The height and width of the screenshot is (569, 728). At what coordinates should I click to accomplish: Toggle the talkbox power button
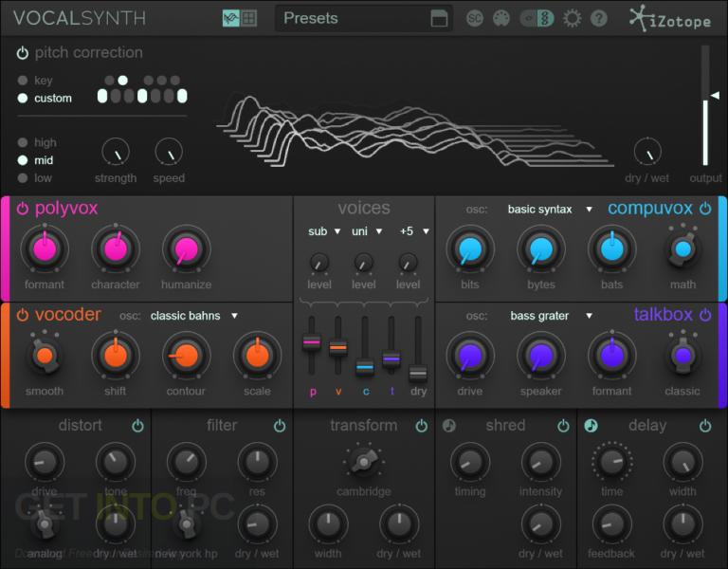(705, 315)
